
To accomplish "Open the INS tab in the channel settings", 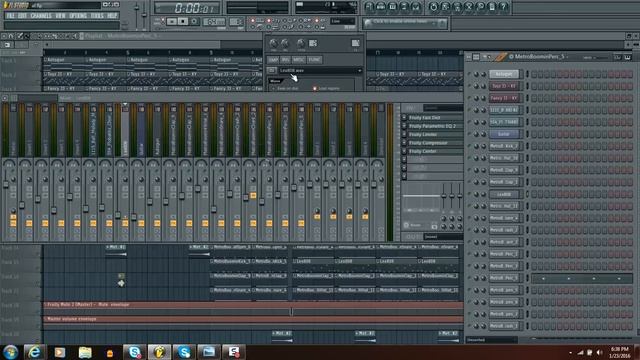I will 285,60.
